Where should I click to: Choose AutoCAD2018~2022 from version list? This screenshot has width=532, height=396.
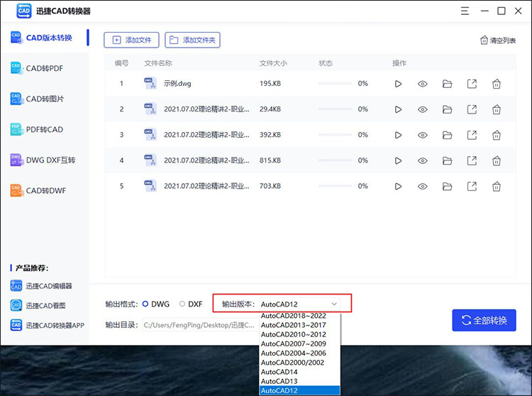299,316
